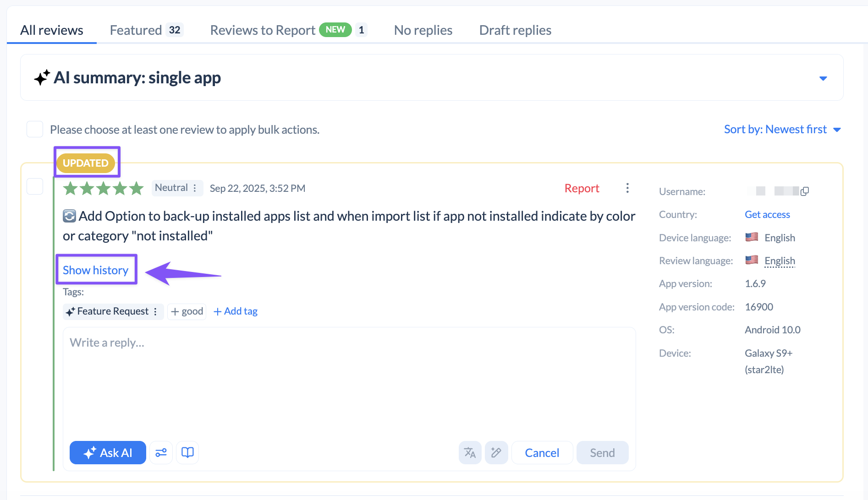The width and height of the screenshot is (868, 500).
Task: Open the Sort by Newest first dropdown
Action: 782,130
